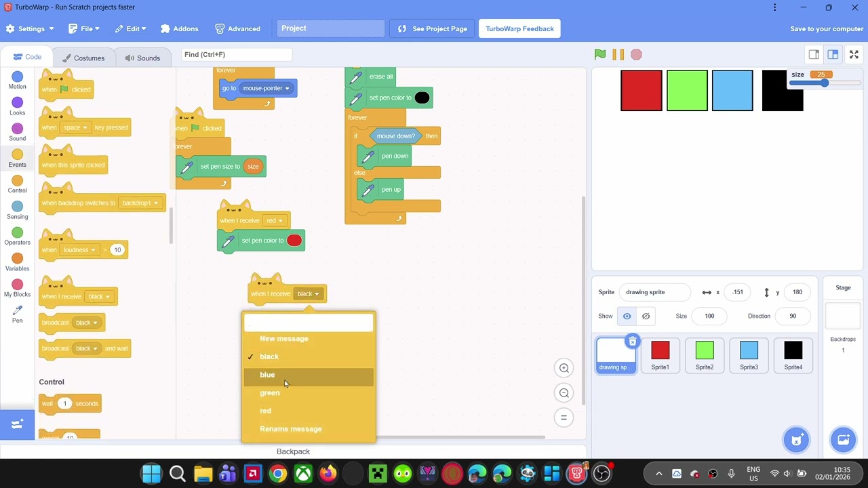This screenshot has width=868, height=488.
Task: Hide the sprite with crossed-eye icon
Action: click(646, 316)
